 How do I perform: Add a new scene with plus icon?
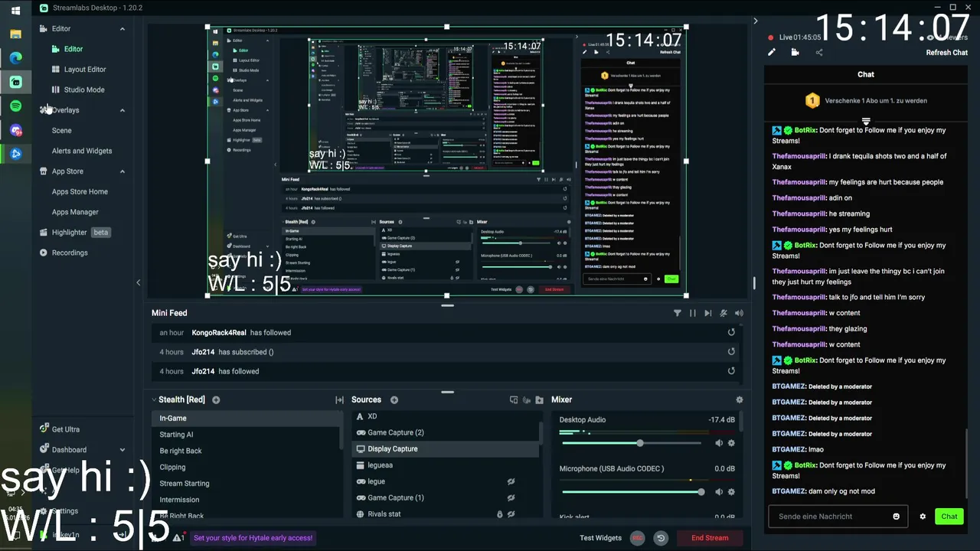click(216, 399)
